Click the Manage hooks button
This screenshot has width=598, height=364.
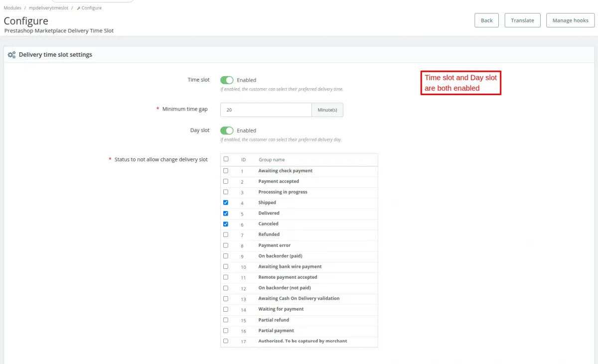(570, 20)
